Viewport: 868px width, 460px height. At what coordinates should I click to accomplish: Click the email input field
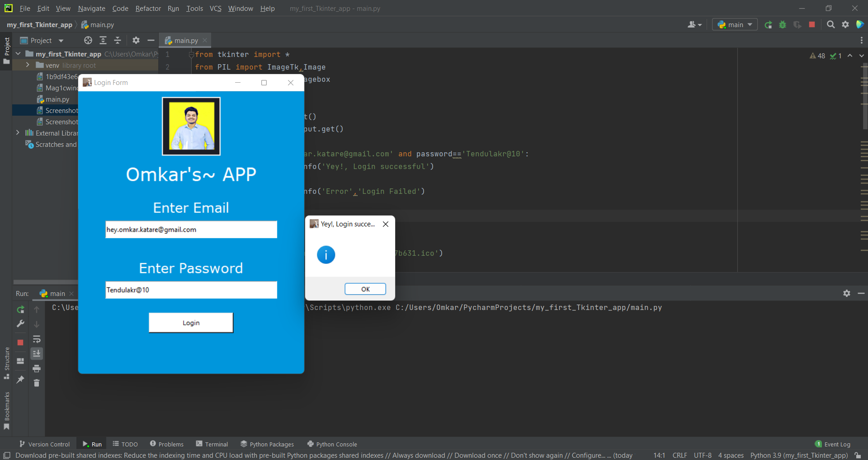190,229
